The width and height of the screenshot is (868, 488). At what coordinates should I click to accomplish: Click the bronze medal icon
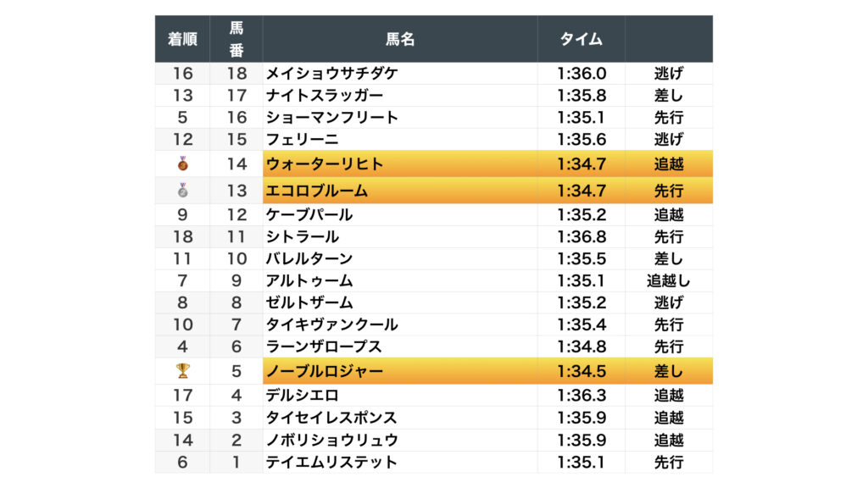click(182, 164)
